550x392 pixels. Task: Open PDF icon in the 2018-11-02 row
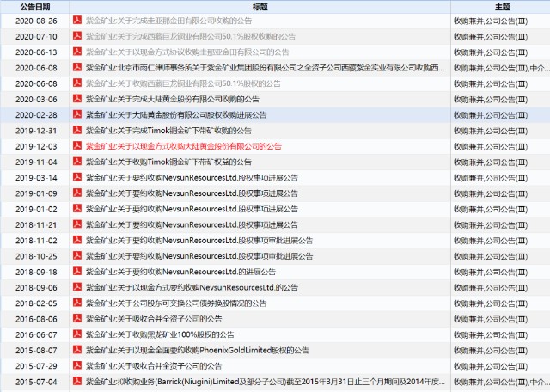coord(77,240)
